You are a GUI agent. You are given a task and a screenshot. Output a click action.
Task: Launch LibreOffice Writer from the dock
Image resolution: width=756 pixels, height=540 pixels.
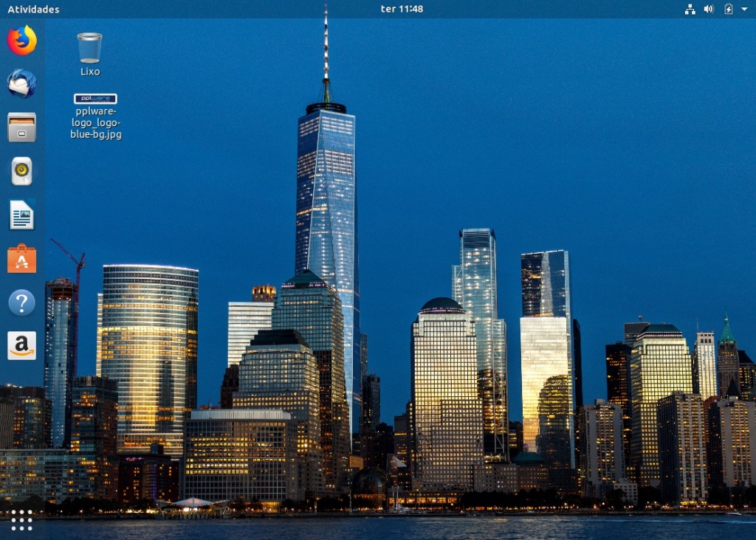click(21, 215)
